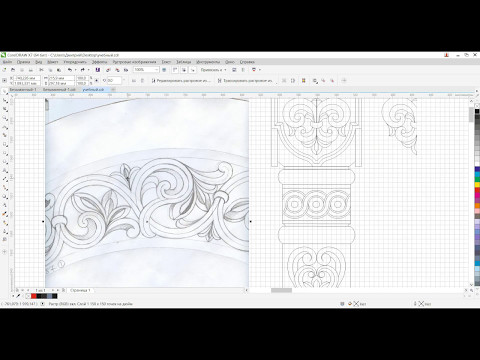480x360 pixels.
Task: Open the Вид menu
Action: [39, 62]
